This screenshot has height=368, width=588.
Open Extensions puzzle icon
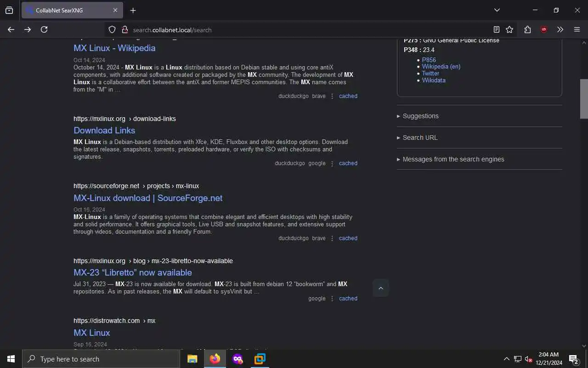[527, 29]
